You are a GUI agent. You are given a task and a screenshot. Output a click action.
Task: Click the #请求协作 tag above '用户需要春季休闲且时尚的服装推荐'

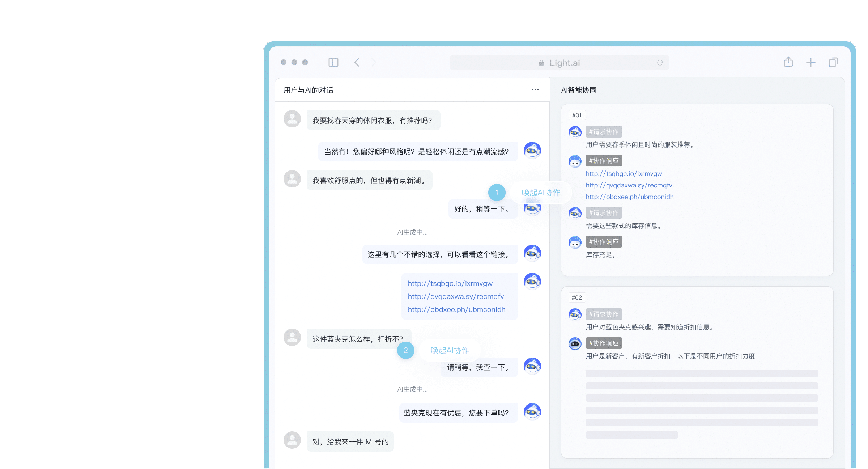tap(604, 132)
